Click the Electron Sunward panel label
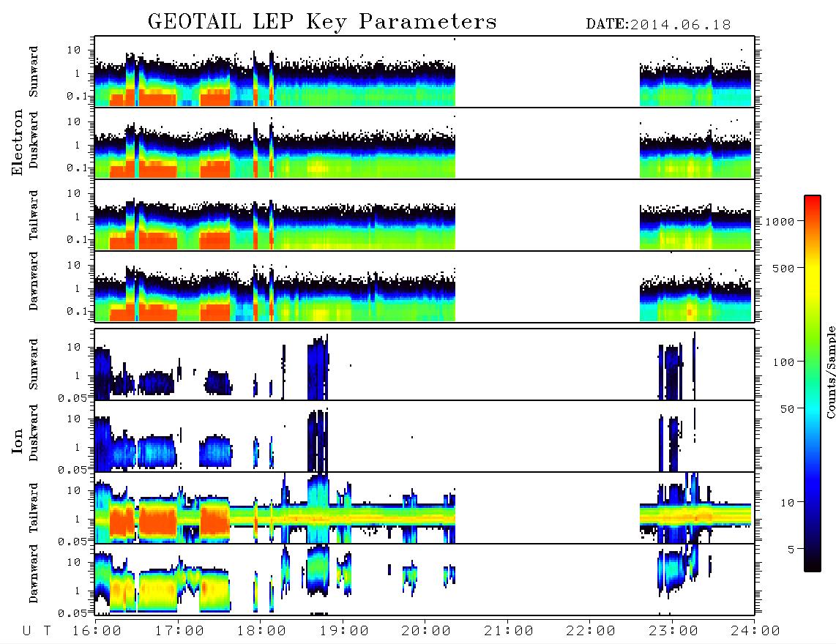Image resolution: width=836 pixels, height=644 pixels. point(34,72)
